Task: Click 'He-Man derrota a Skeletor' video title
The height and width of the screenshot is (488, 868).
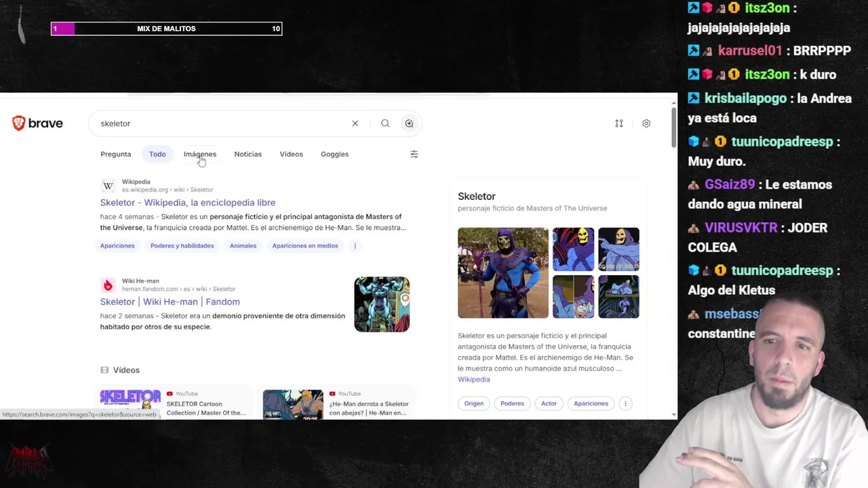Action: [x=369, y=408]
